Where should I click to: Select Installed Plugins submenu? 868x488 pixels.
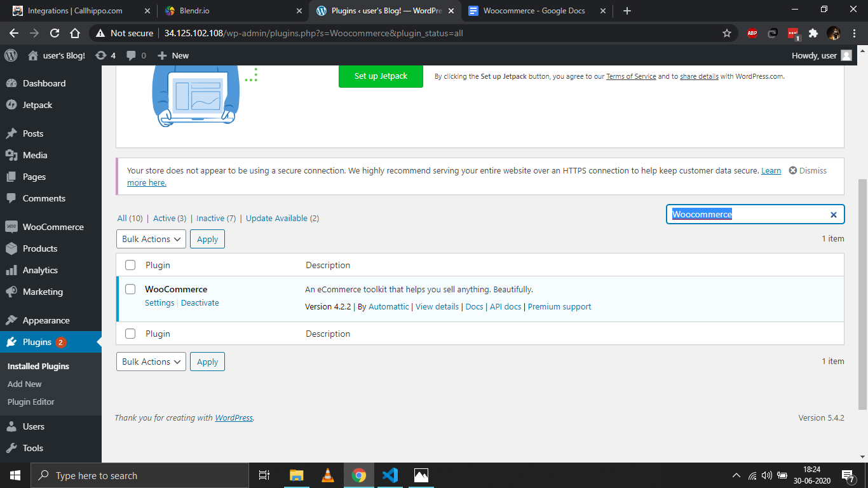(38, 366)
